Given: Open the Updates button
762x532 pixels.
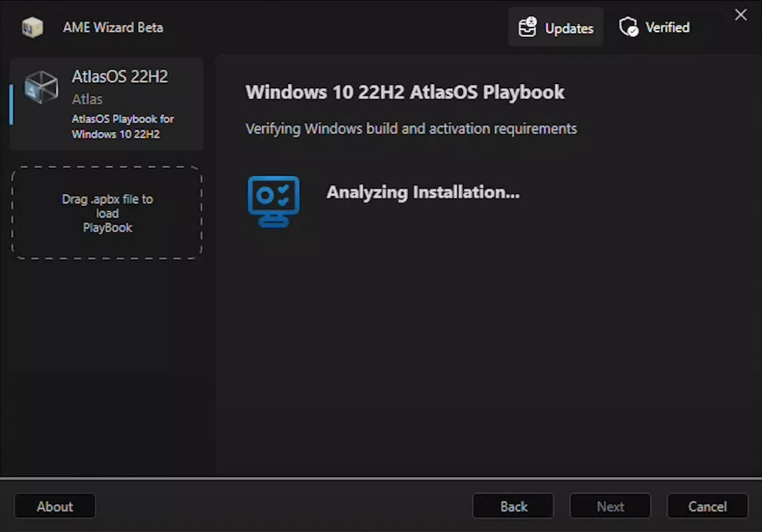Looking at the screenshot, I should 556,27.
